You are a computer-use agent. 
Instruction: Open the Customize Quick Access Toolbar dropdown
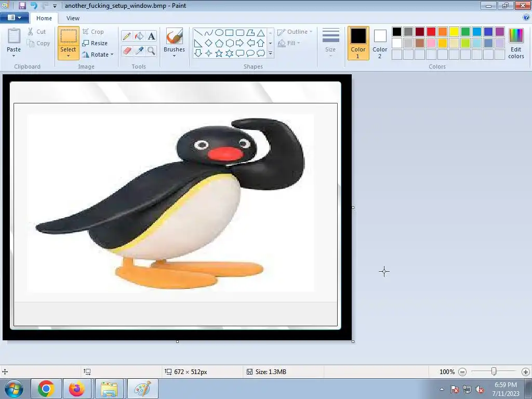(x=55, y=6)
